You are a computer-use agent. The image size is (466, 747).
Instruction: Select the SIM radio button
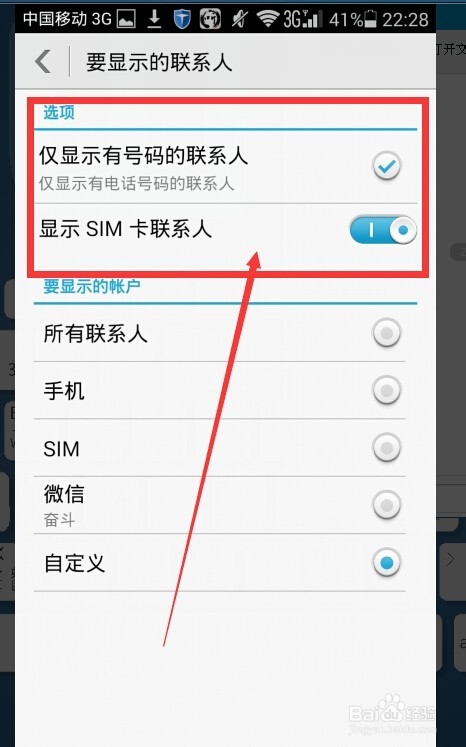pos(386,448)
